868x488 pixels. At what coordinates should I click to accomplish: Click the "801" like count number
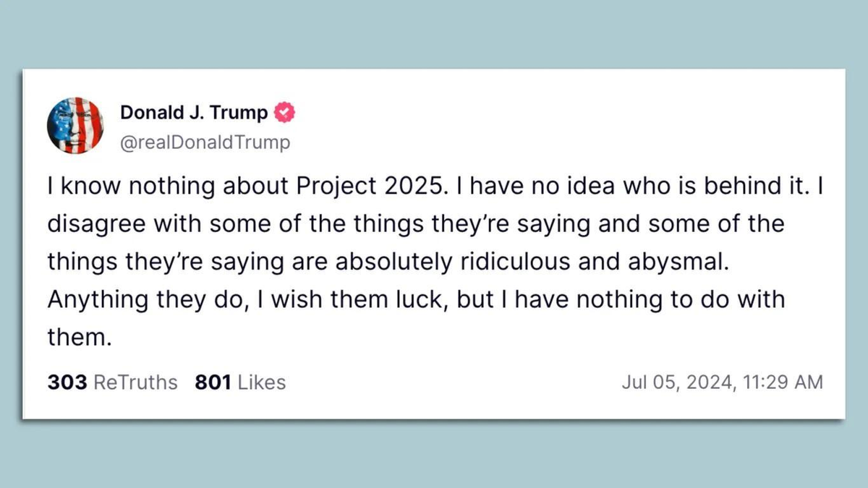click(213, 382)
